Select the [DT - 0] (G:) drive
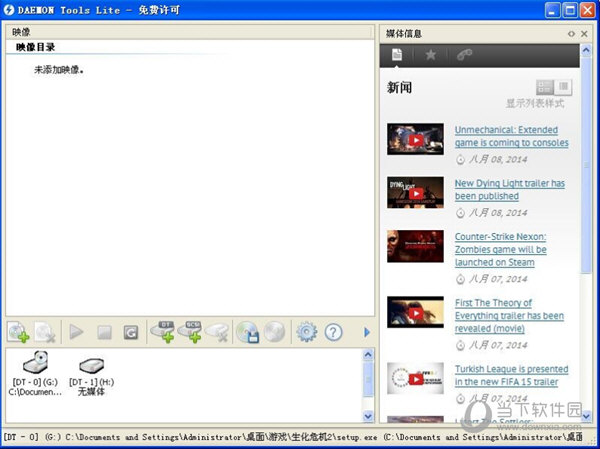This screenshot has height=449, width=600. [35, 373]
